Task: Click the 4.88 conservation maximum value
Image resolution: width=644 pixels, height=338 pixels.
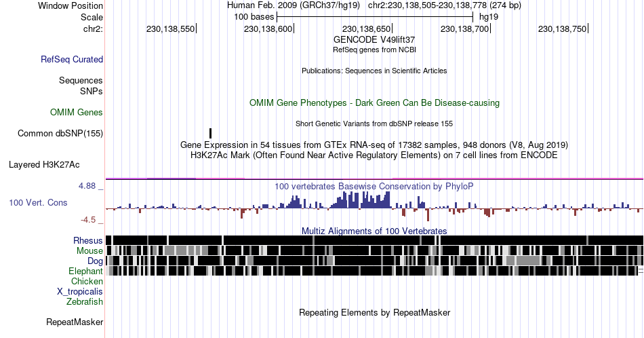Action: point(87,186)
